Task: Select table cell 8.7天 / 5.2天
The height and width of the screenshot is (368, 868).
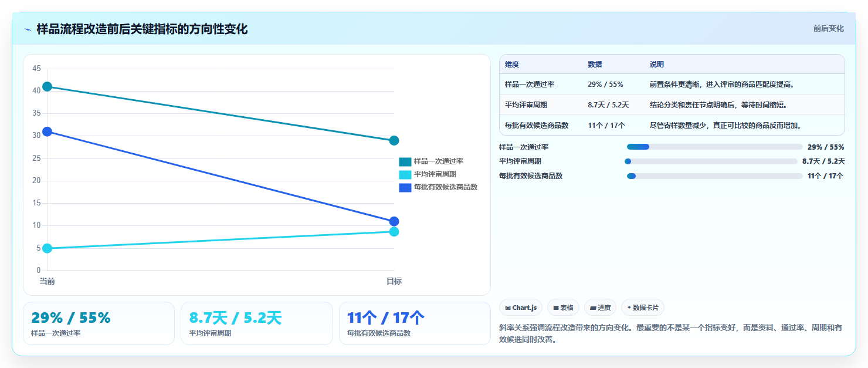Action: (608, 105)
